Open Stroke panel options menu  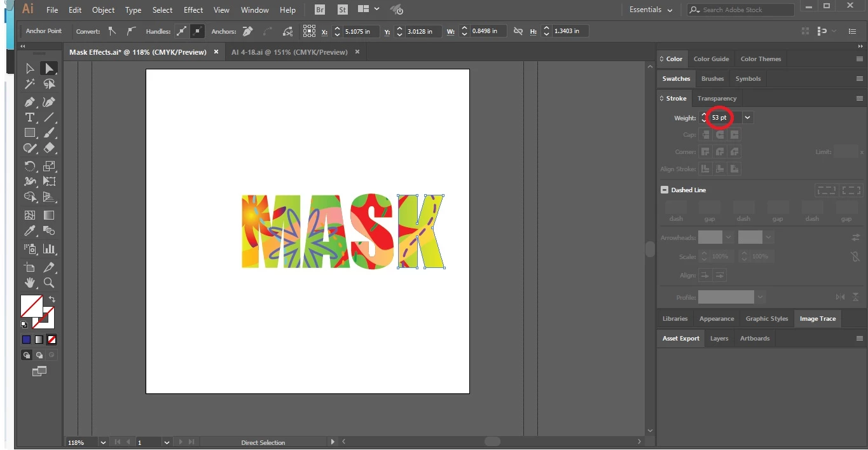pyautogui.click(x=859, y=98)
